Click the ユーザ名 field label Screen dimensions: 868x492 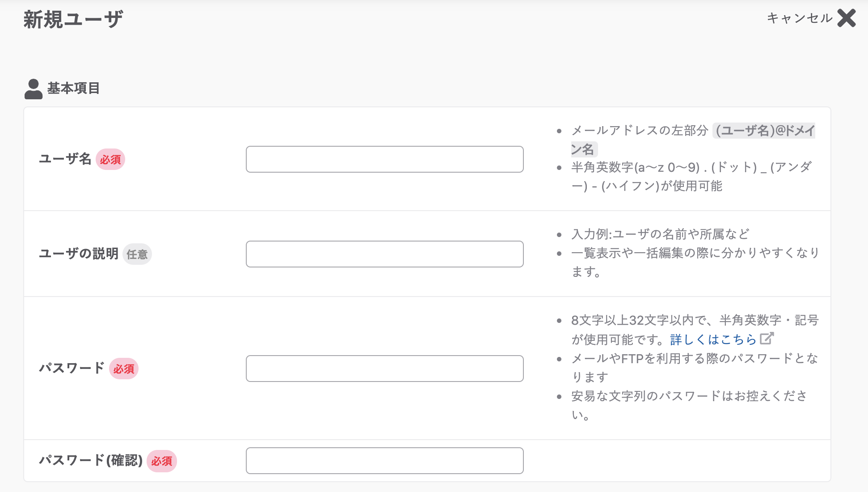(x=65, y=159)
